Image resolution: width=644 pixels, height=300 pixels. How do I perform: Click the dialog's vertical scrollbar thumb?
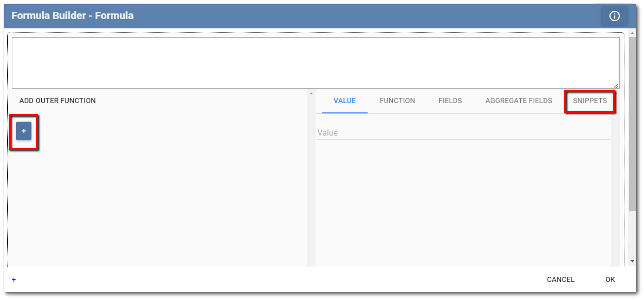[633, 124]
